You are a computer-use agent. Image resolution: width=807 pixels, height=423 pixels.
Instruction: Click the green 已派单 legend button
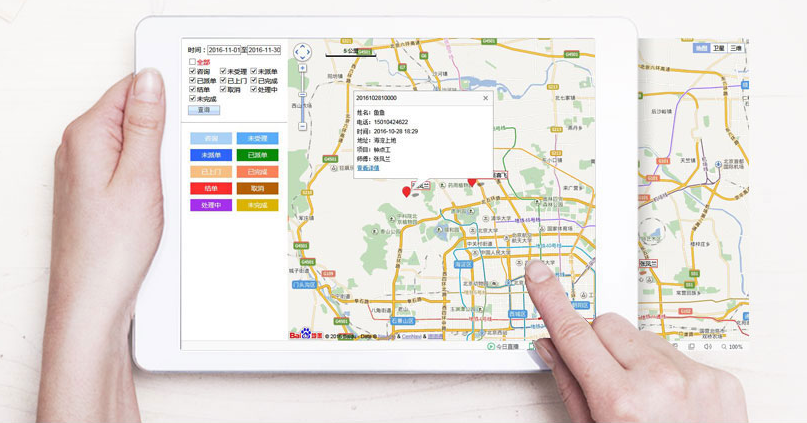click(x=257, y=155)
